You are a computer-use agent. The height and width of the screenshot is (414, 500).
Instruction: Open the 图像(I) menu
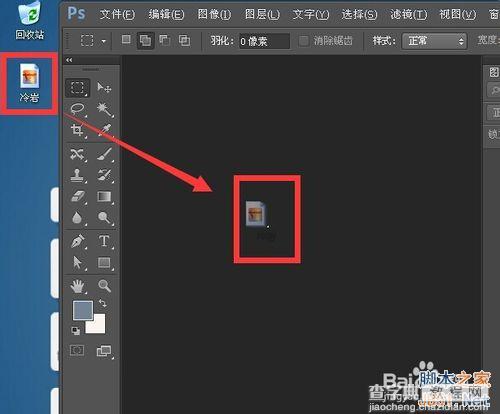(214, 14)
